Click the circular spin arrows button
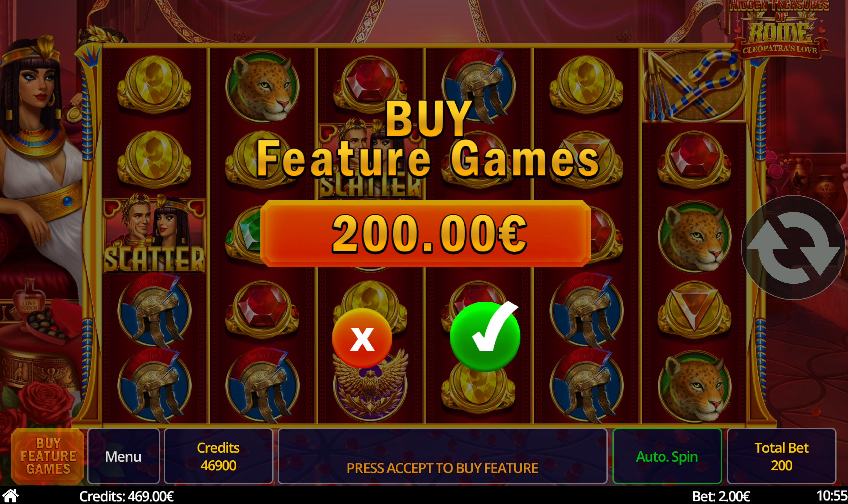Viewport: 848px width, 504px height. pos(793,248)
